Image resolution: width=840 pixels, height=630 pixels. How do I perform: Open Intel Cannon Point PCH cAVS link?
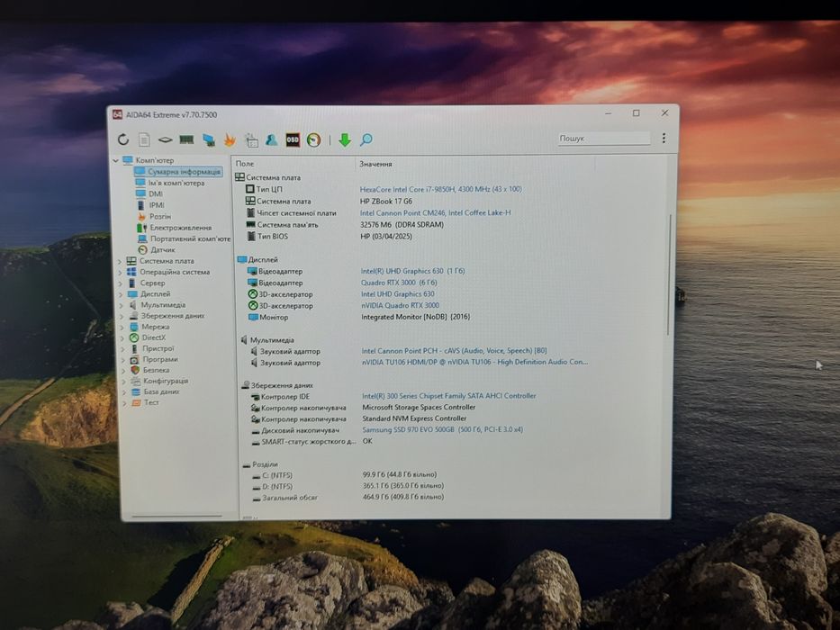coord(455,351)
